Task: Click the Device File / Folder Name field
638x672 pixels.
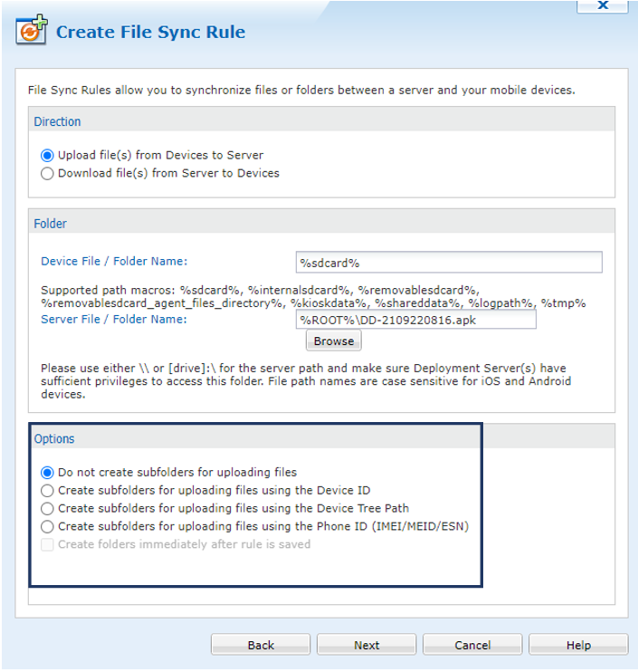Action: pyautogui.click(x=448, y=262)
